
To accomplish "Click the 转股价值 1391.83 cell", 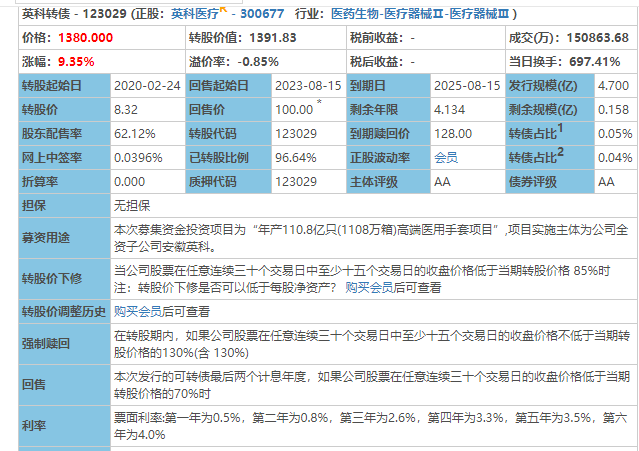I will [266, 38].
